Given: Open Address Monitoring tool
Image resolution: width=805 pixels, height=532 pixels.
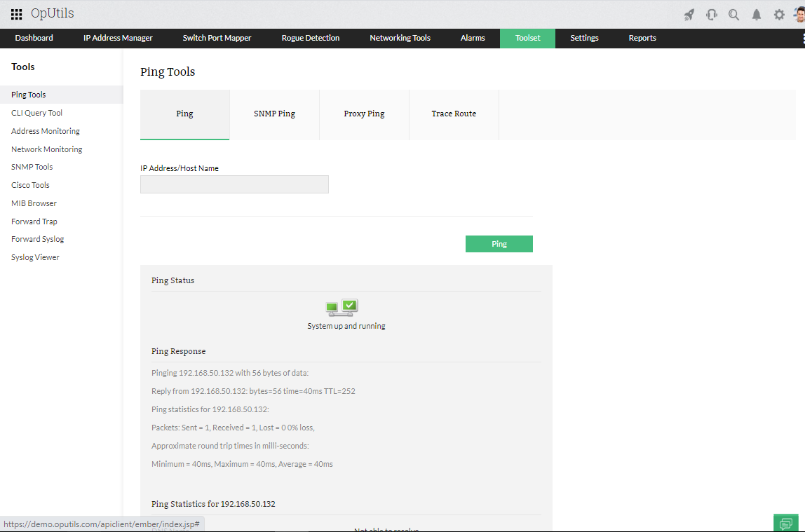Looking at the screenshot, I should (46, 131).
